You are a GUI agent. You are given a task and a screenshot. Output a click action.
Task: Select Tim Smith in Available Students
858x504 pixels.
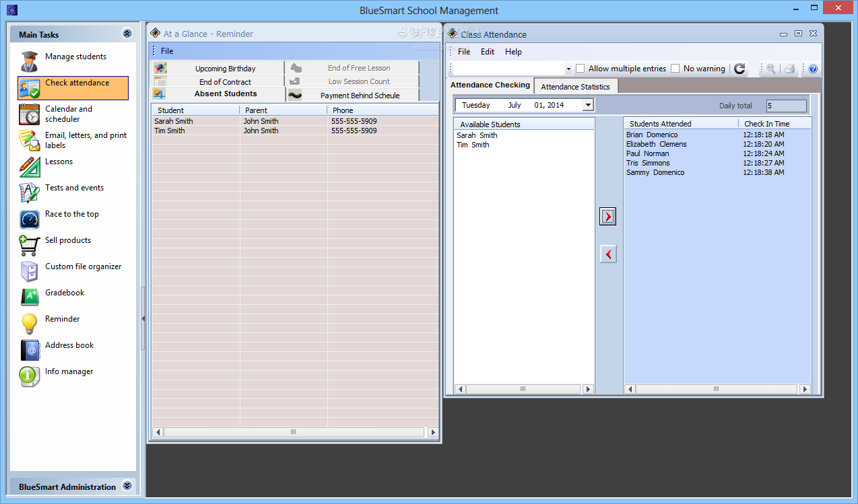pos(473,145)
